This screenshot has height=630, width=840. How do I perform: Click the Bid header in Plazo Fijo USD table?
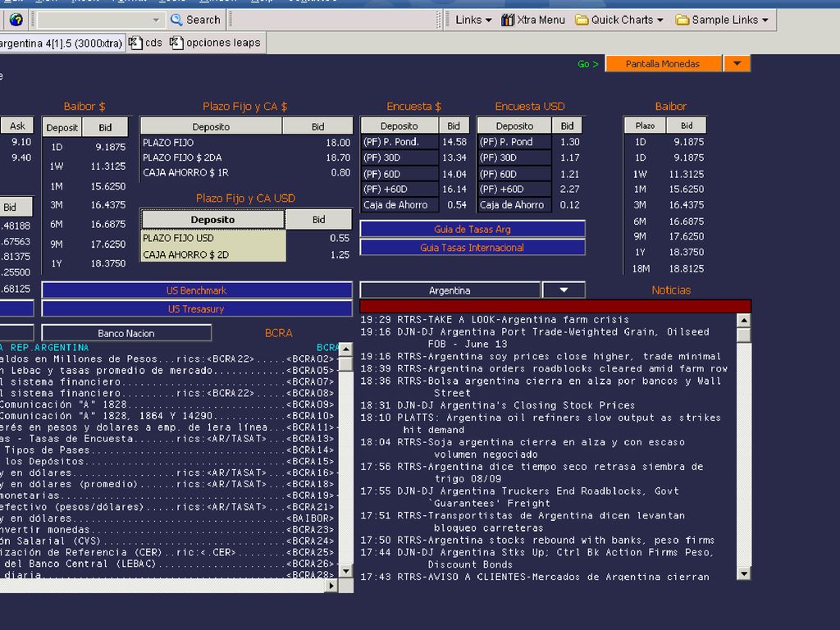click(x=319, y=220)
